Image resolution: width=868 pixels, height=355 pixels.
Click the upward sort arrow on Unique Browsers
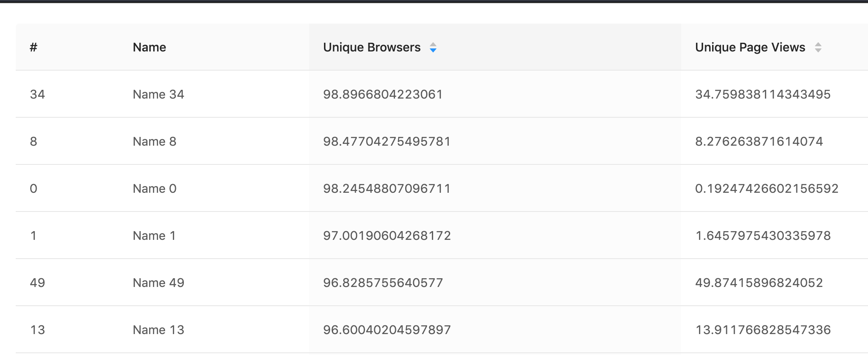pos(433,45)
